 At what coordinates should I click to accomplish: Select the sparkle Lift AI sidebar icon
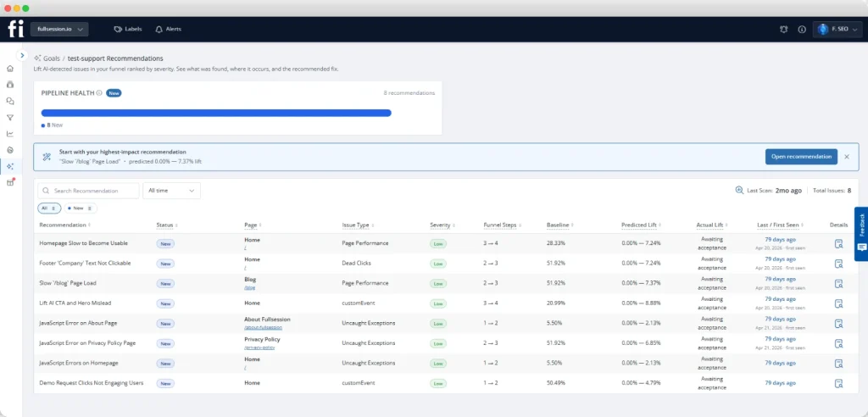click(x=10, y=166)
